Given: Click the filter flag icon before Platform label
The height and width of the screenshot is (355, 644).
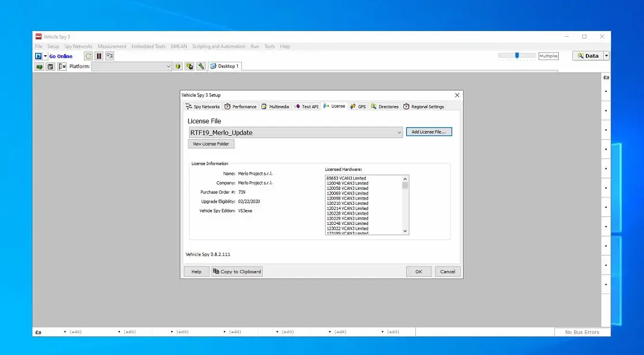Looking at the screenshot, I should pyautogui.click(x=61, y=66).
